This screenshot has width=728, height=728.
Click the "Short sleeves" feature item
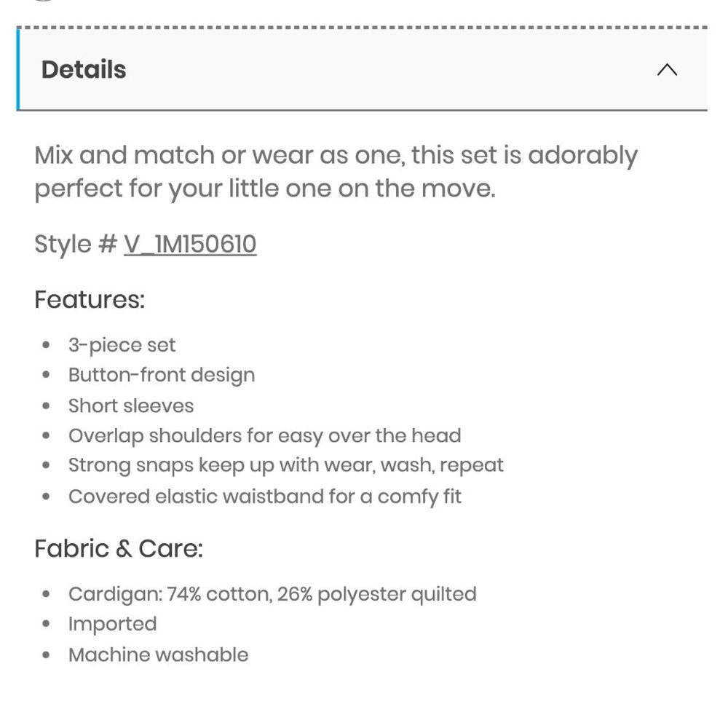131,405
